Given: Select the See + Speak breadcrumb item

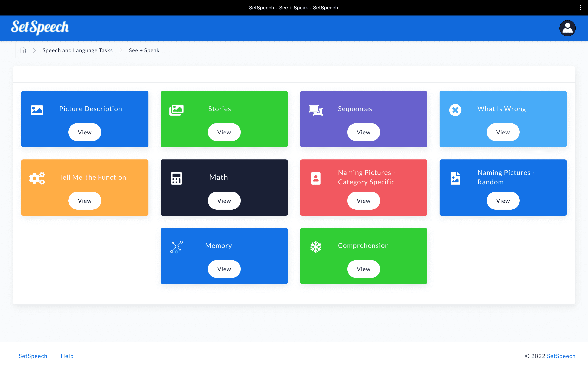Looking at the screenshot, I should 144,50.
